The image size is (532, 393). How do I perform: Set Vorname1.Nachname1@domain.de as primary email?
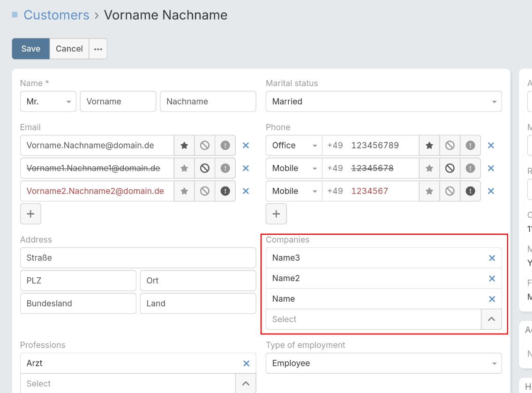point(184,168)
